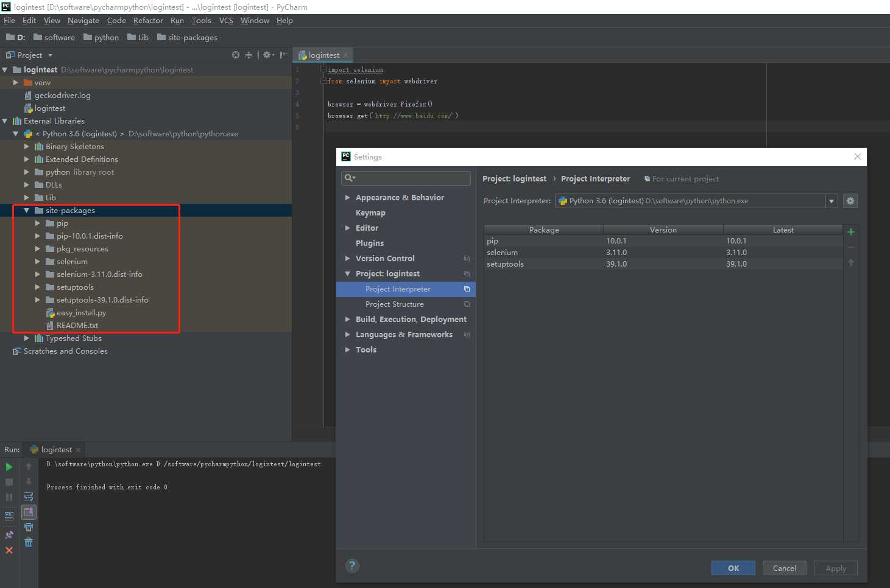
Task: Open the VCS menu
Action: click(x=226, y=21)
